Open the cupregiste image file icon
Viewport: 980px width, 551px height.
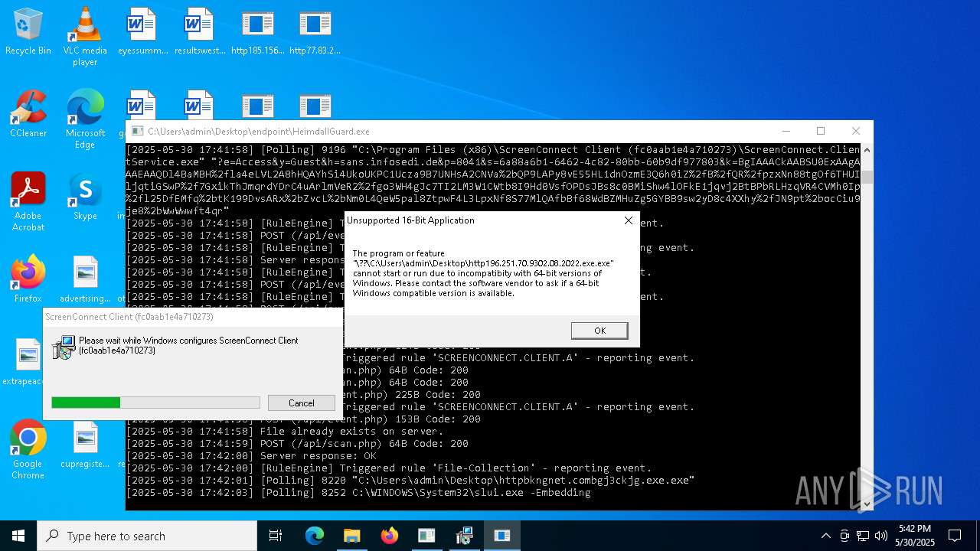85,445
